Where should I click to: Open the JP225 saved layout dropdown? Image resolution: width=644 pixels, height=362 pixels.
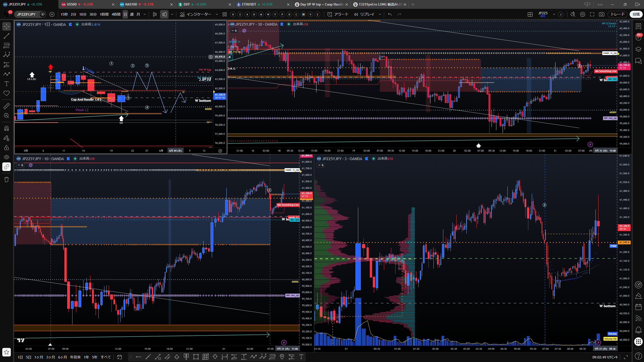coord(554,14)
